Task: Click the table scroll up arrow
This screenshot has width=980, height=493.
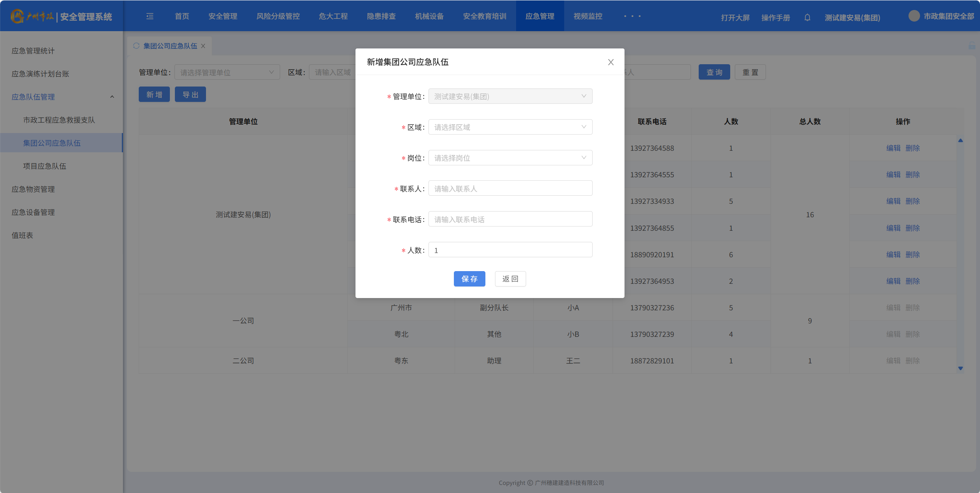Action: pyautogui.click(x=960, y=140)
